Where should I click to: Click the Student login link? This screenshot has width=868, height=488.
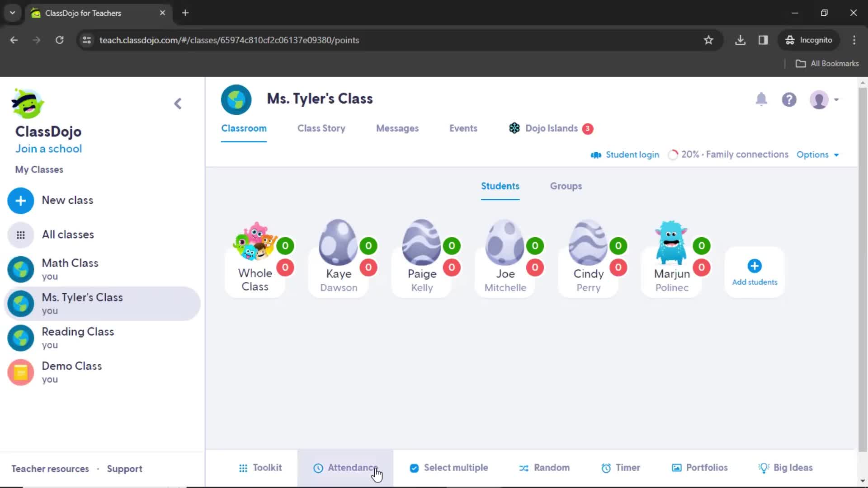click(x=625, y=155)
